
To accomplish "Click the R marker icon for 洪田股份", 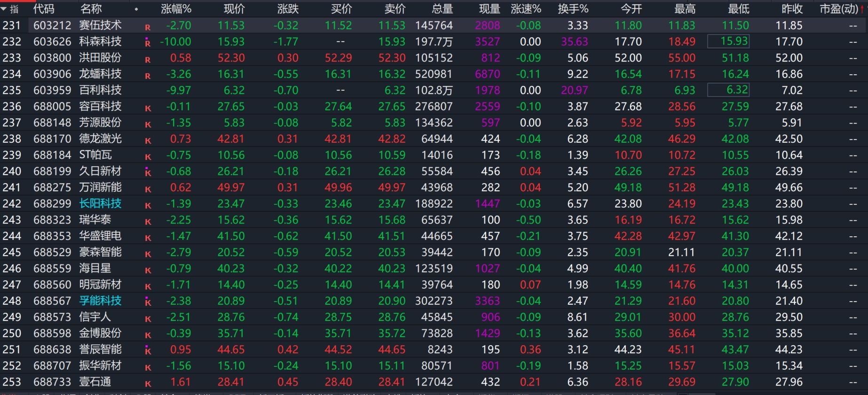I will pyautogui.click(x=148, y=60).
